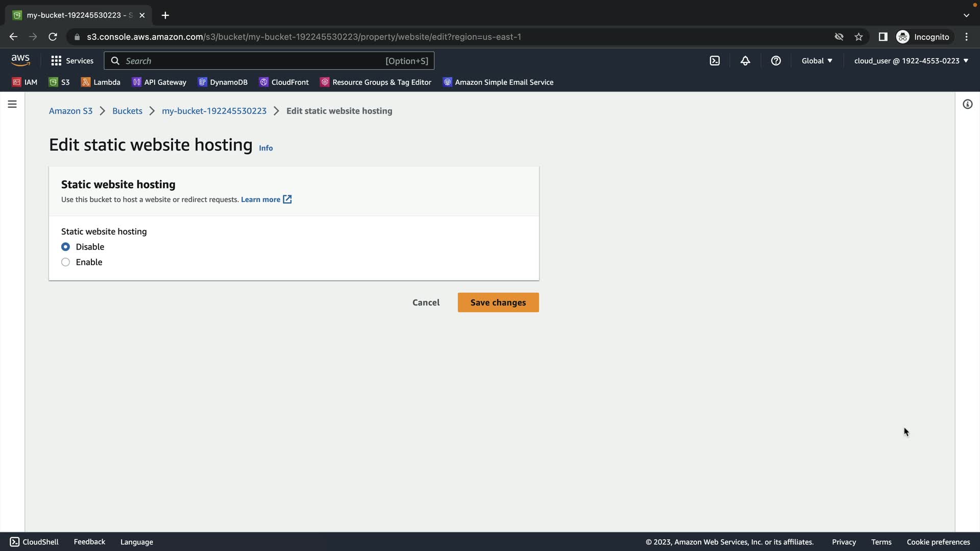Click the Save changes button
980x551 pixels.
[x=498, y=303]
